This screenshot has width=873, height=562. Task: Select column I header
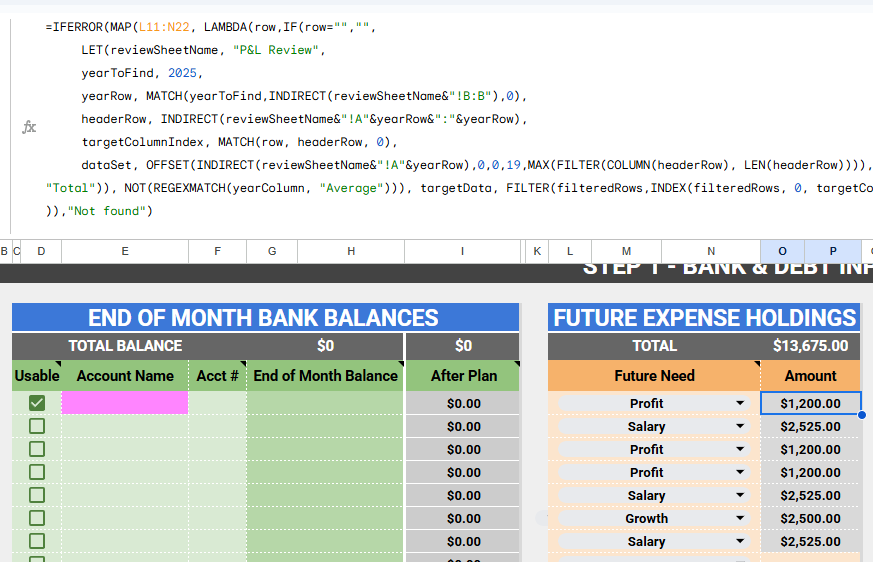[462, 252]
